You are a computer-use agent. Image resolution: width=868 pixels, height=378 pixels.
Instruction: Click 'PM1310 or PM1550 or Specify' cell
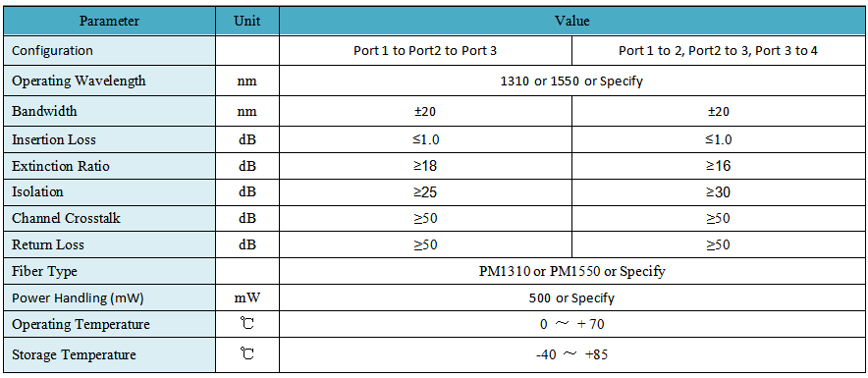click(572, 271)
